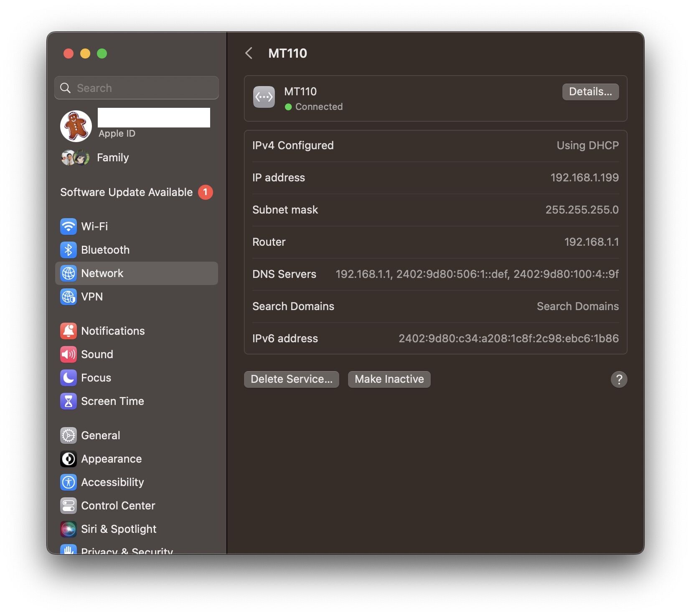
Task: Click the green Connected status dot
Action: pos(288,107)
